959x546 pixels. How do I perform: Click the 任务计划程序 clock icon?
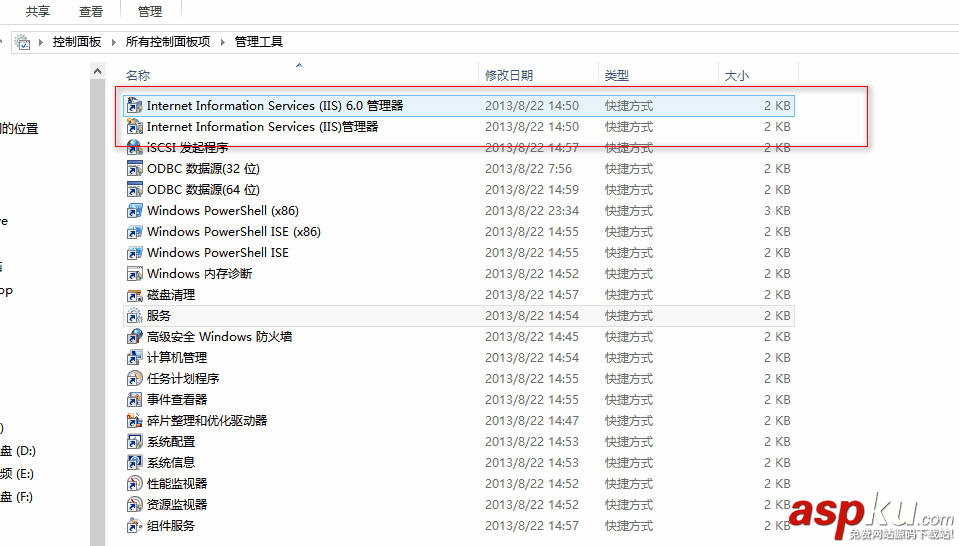135,378
